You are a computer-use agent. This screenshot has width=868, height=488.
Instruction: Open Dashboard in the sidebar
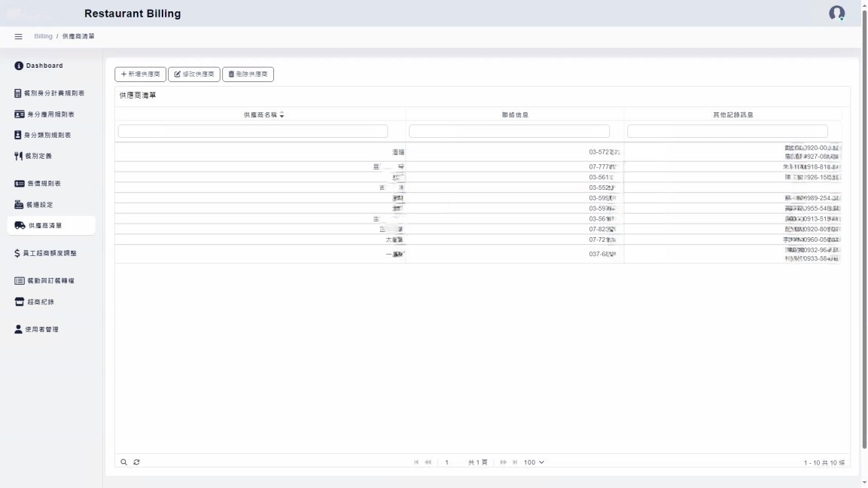click(x=44, y=66)
